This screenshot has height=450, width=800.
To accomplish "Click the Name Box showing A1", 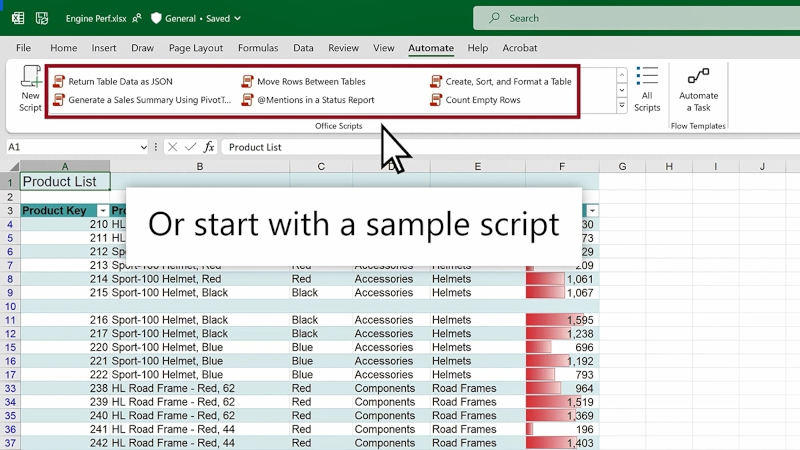I will (71, 147).
